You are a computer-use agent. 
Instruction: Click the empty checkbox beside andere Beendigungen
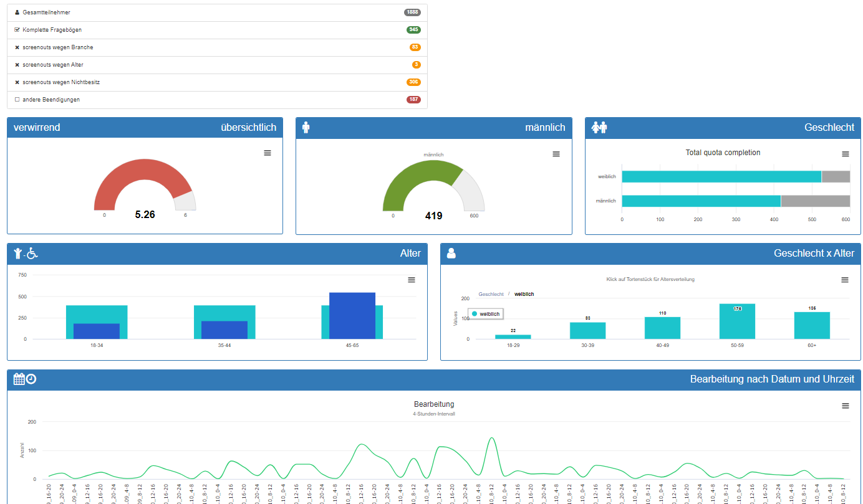point(17,100)
